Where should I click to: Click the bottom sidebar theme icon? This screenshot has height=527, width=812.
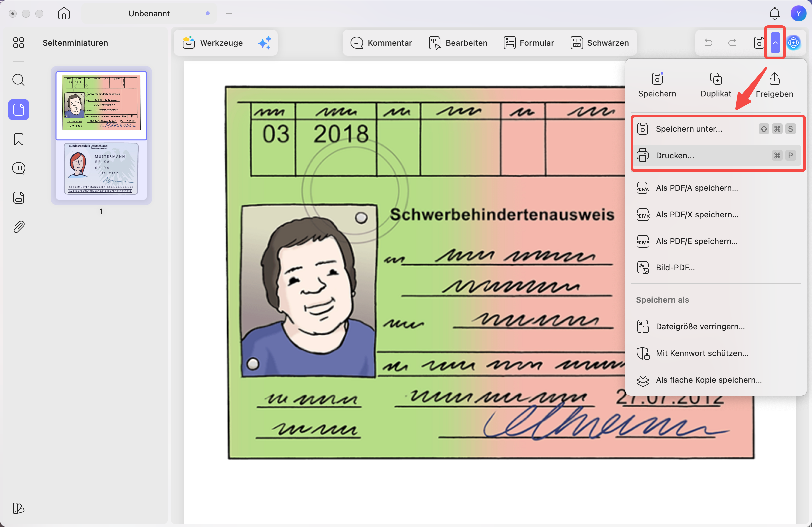(18, 508)
